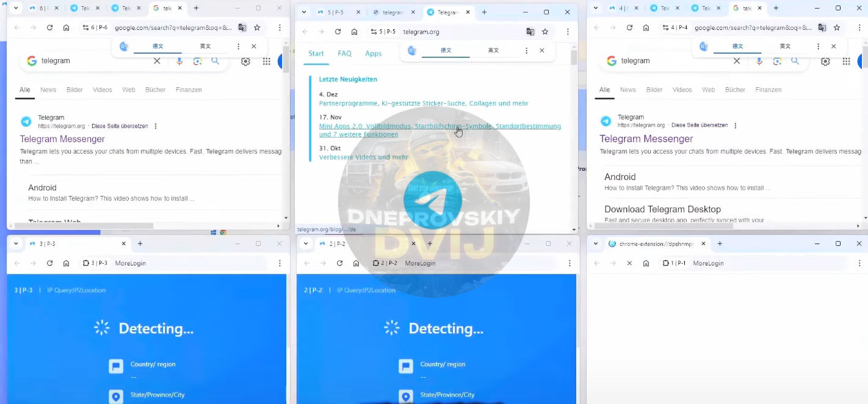Open the Android sublink in P-6 window
The height and width of the screenshot is (404, 868).
[42, 188]
